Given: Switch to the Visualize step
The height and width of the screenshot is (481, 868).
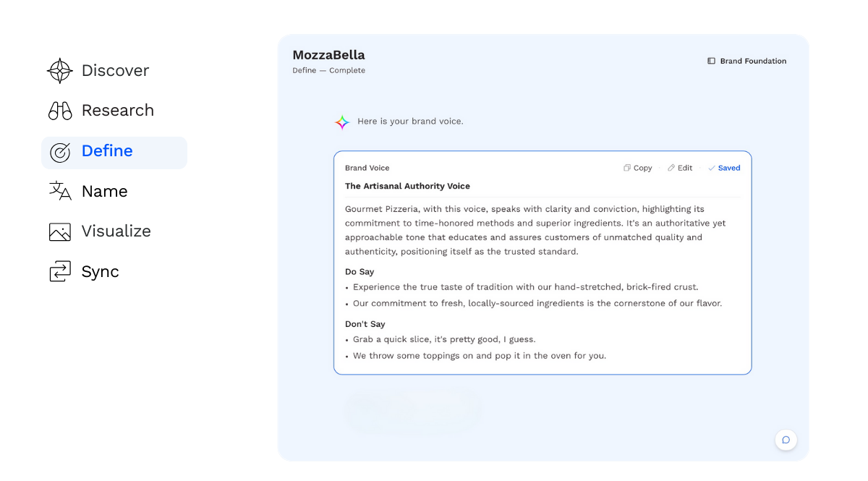Looking at the screenshot, I should (x=116, y=231).
